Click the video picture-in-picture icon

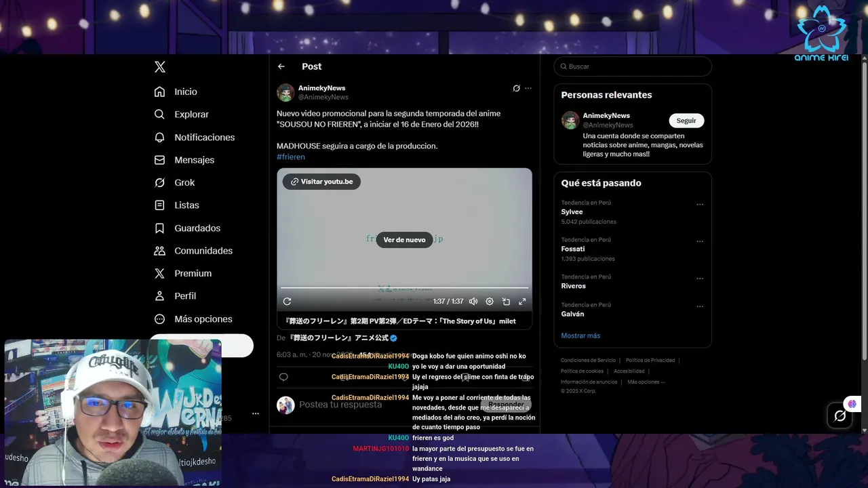506,302
